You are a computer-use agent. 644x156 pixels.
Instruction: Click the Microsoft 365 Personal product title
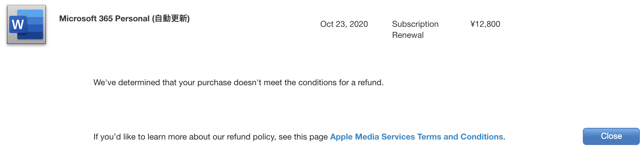click(124, 19)
